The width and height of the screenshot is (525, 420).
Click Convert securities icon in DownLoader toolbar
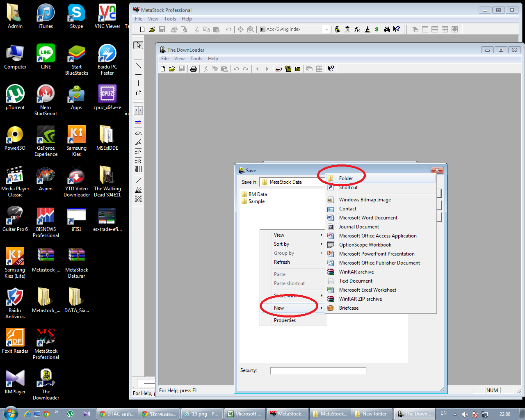(288, 68)
